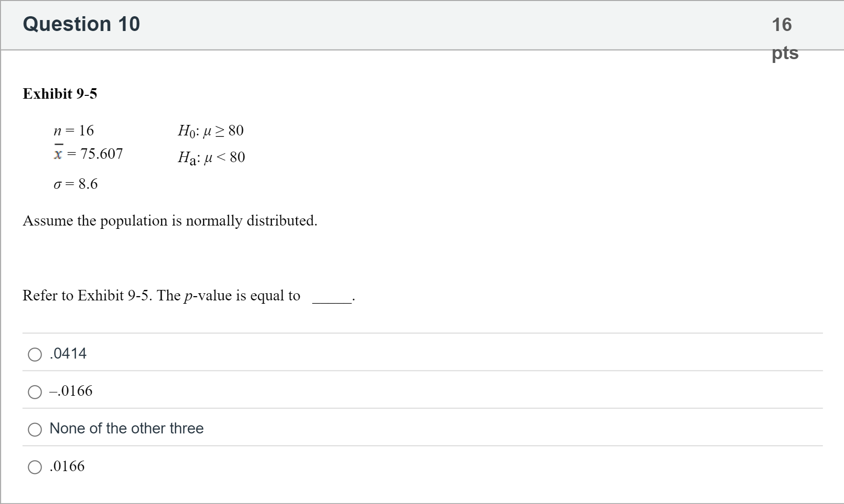Select the .0414 radio button
Screen dimensions: 844x504
[35, 354]
